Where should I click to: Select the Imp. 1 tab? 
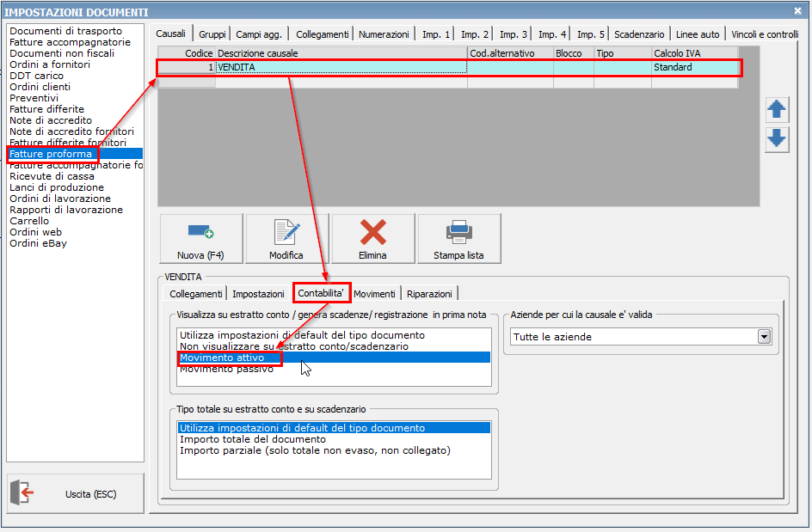[435, 34]
